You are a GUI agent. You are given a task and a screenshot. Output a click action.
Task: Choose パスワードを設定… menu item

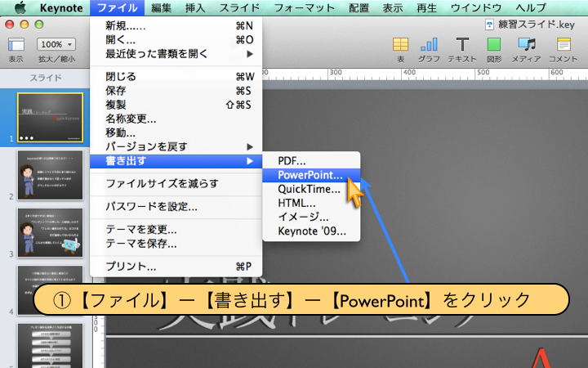pyautogui.click(x=176, y=207)
